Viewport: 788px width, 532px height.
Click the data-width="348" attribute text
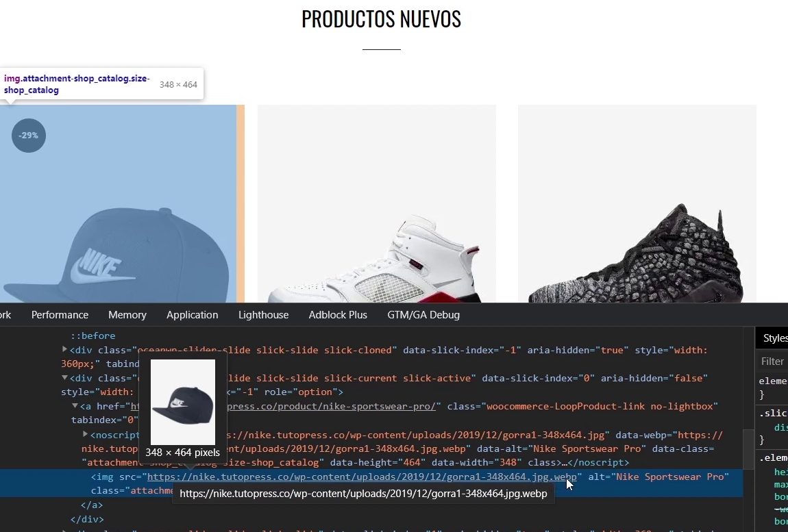pos(476,463)
